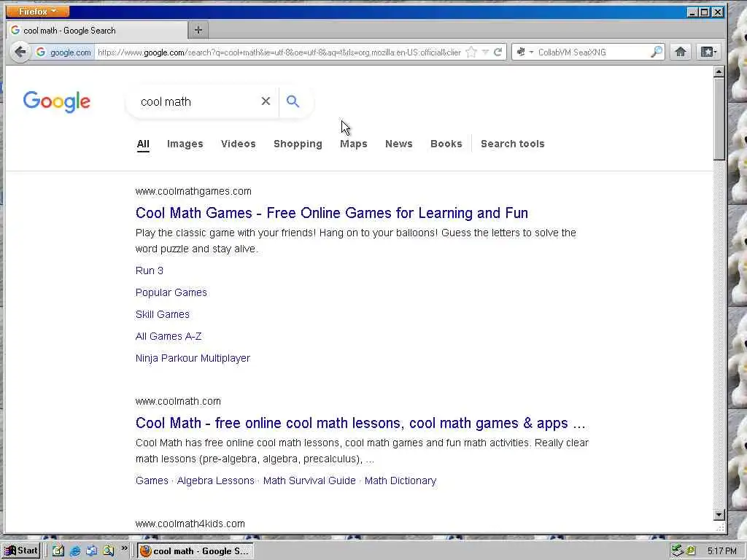Open 'Cool Math - free online cool math lessons' result
This screenshot has width=747, height=560.
pos(360,423)
